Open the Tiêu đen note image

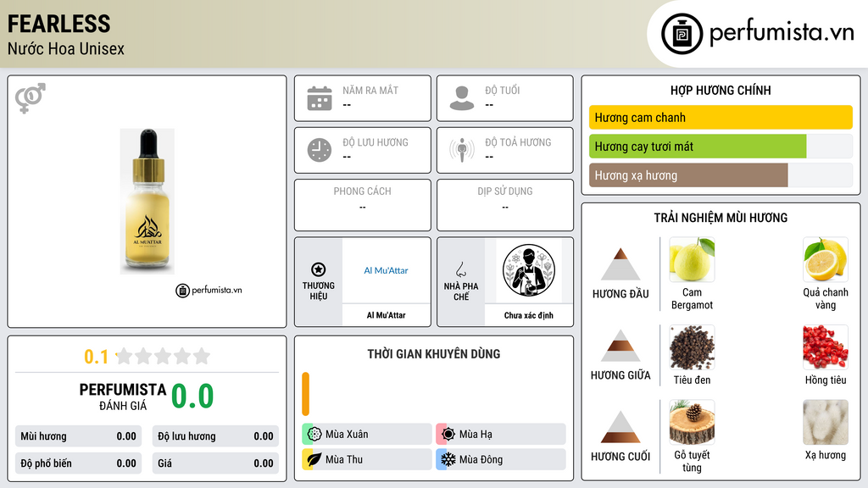pos(692,347)
